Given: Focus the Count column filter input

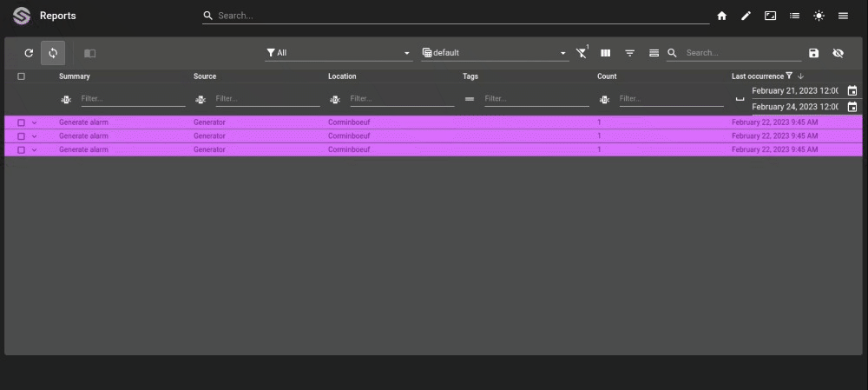Looking at the screenshot, I should [672, 99].
